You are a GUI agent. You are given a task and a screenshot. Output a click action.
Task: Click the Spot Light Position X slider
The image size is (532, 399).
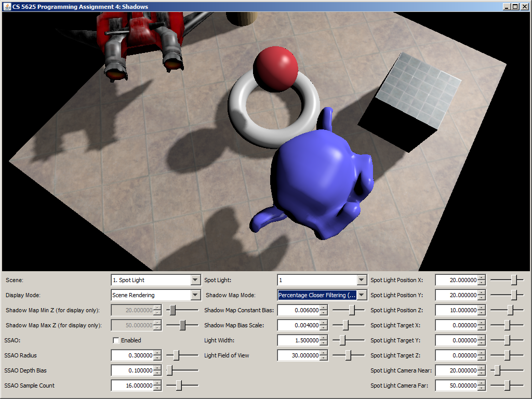pos(507,280)
